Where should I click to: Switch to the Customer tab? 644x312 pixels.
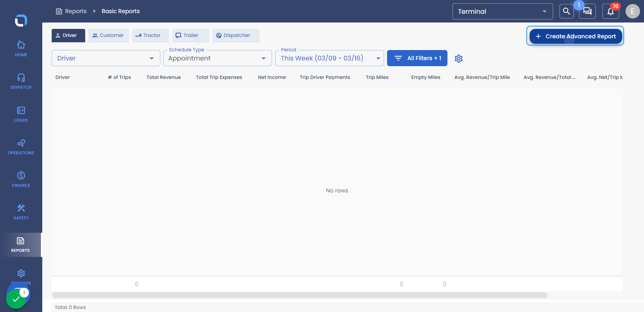click(x=108, y=35)
